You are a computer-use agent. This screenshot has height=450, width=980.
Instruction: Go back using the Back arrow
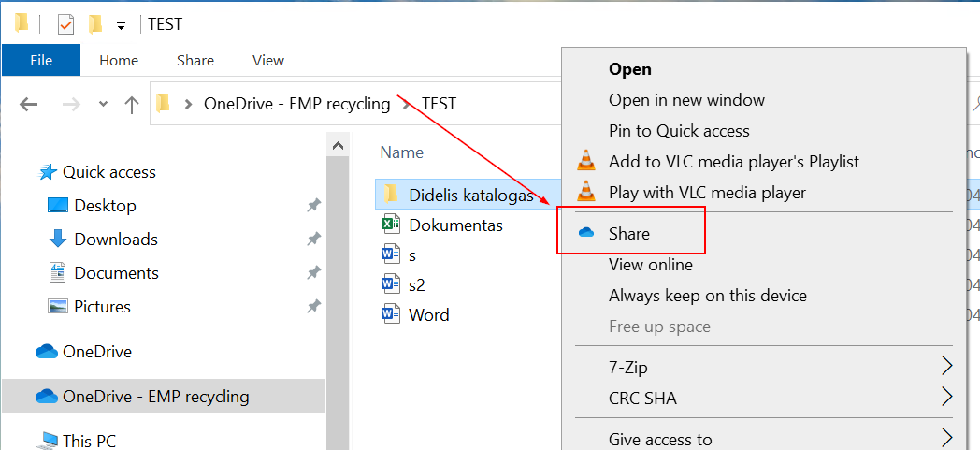(29, 104)
